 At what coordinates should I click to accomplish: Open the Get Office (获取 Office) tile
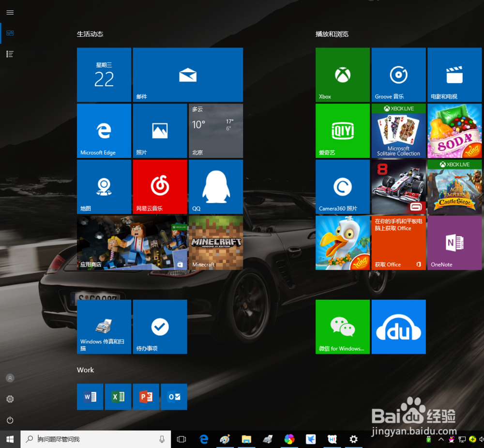tap(398, 243)
